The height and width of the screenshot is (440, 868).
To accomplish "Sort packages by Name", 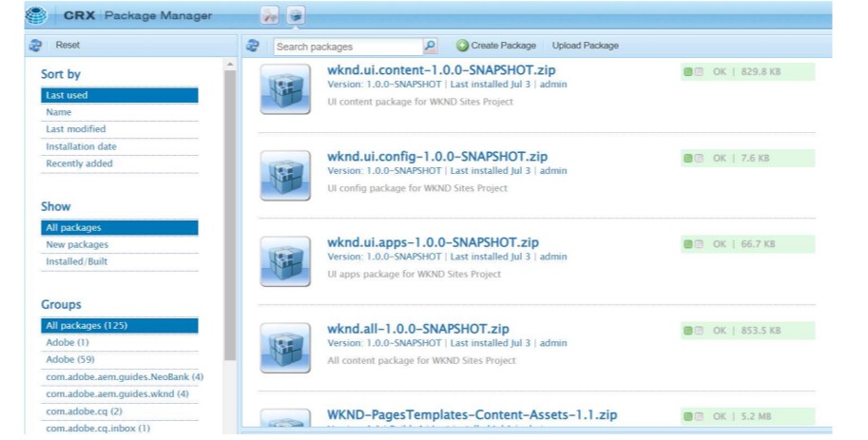I will tap(119, 112).
